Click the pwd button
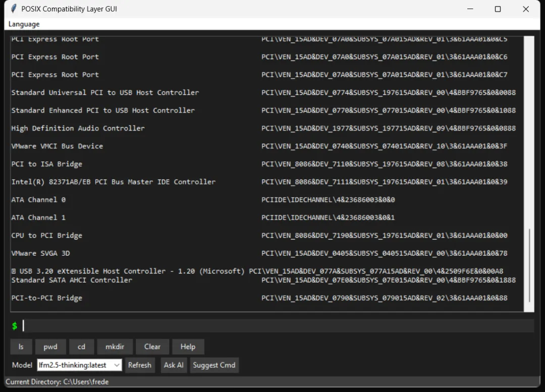This screenshot has width=545, height=392. pos(50,347)
